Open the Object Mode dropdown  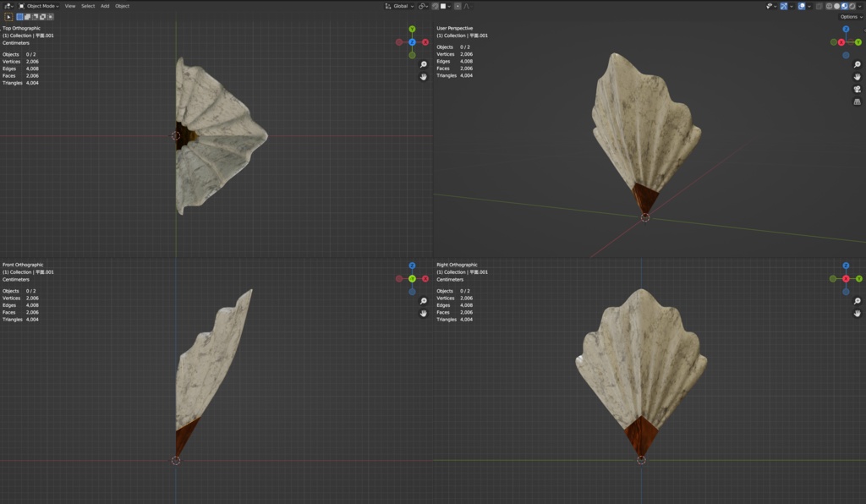pyautogui.click(x=39, y=6)
